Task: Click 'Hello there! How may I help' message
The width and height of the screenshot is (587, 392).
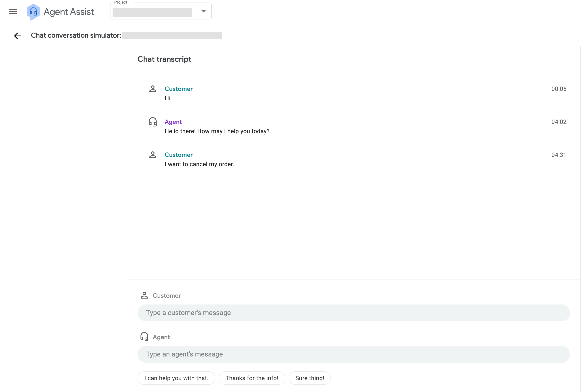Action: click(x=217, y=131)
